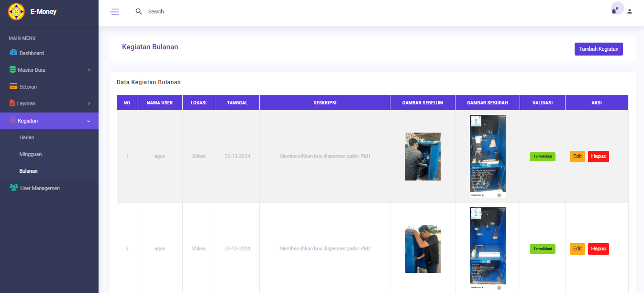Click the Setoran card icon

pos(13,87)
